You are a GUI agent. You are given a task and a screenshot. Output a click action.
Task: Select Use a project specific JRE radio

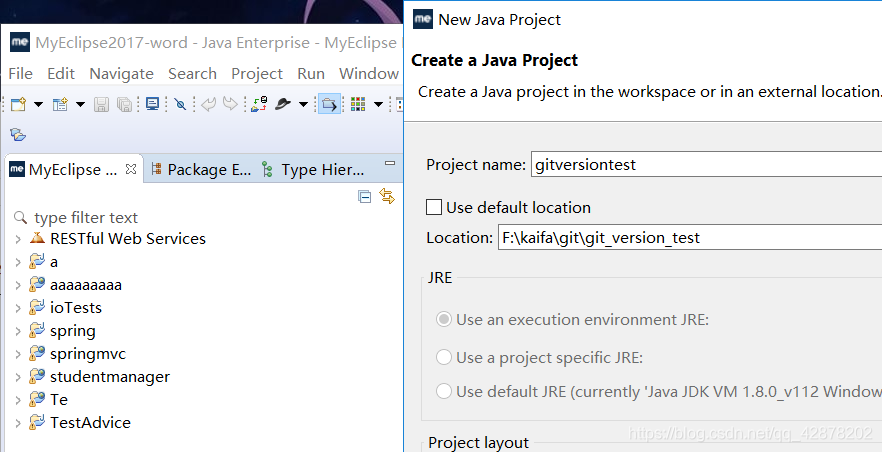coord(444,356)
